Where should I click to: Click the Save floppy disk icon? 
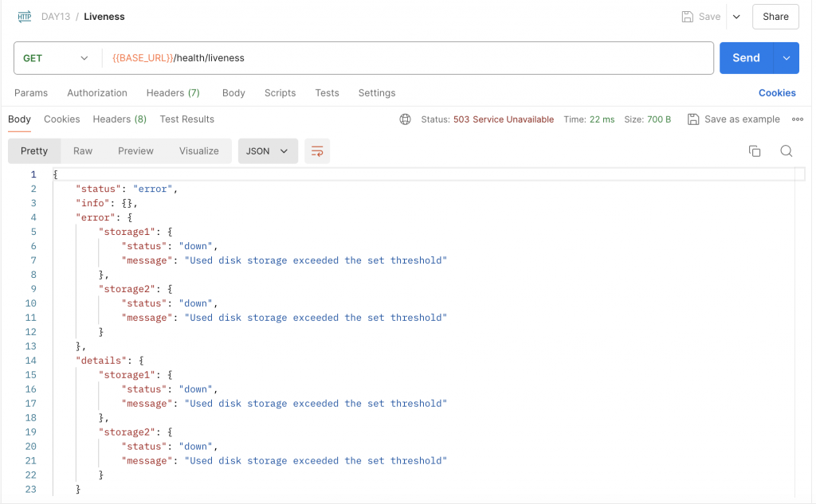[x=688, y=17]
